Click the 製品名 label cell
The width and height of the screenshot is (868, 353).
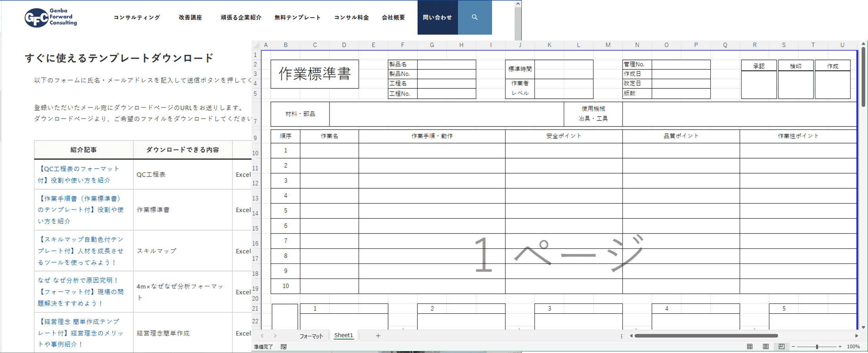pyautogui.click(x=403, y=64)
